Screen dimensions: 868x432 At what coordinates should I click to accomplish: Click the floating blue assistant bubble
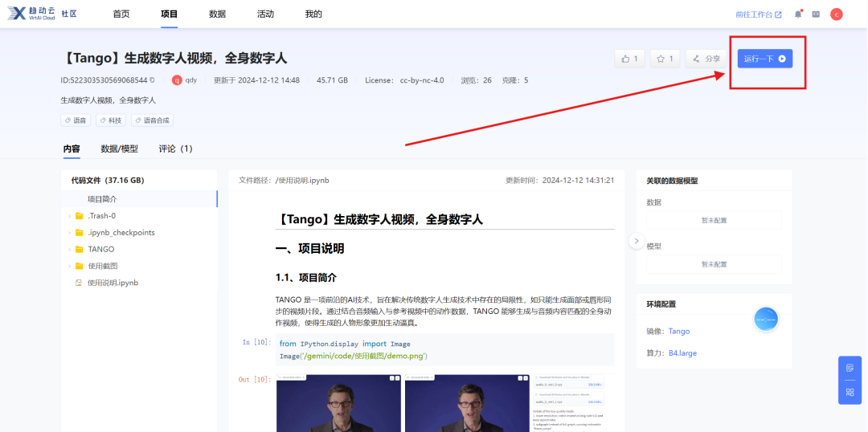[x=767, y=319]
